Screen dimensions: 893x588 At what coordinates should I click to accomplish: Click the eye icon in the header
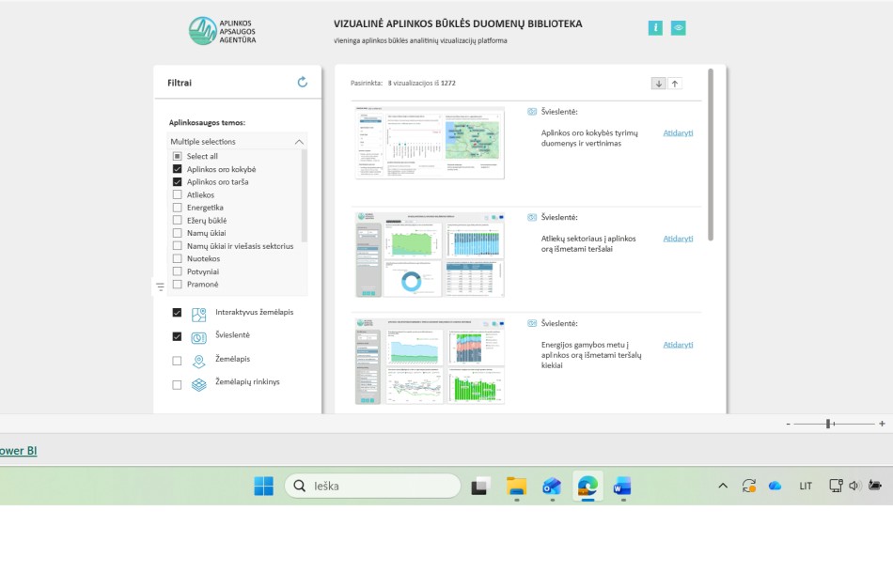click(x=678, y=28)
